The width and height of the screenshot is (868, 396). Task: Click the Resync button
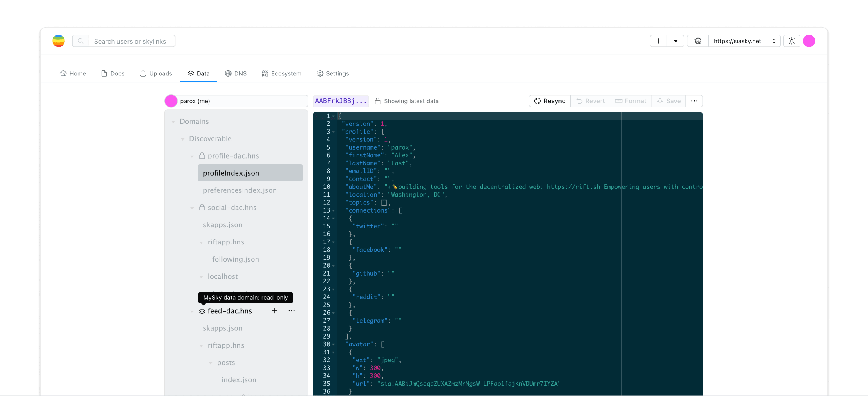point(549,101)
